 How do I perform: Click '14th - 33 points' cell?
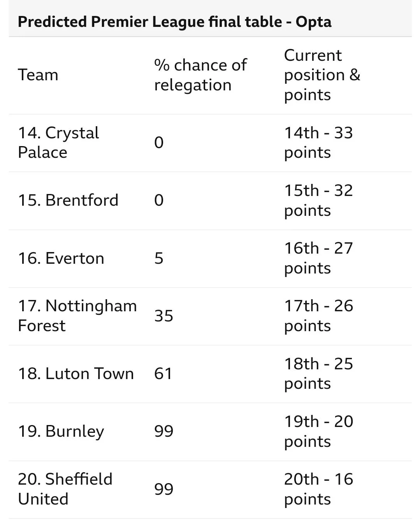pyautogui.click(x=318, y=143)
